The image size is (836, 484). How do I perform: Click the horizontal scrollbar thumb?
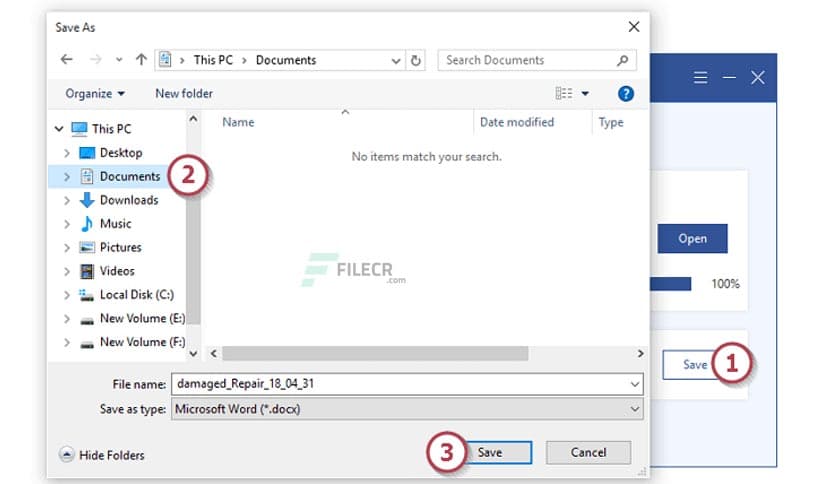coord(375,353)
